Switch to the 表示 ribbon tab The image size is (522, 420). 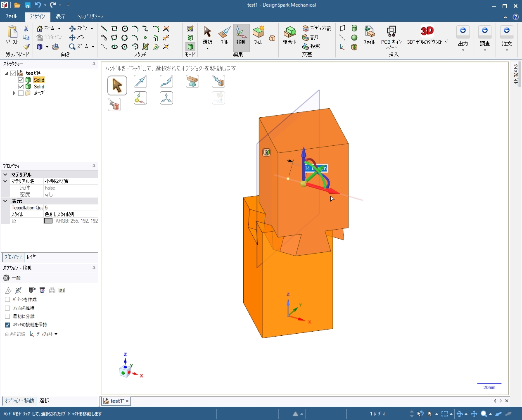click(x=61, y=17)
